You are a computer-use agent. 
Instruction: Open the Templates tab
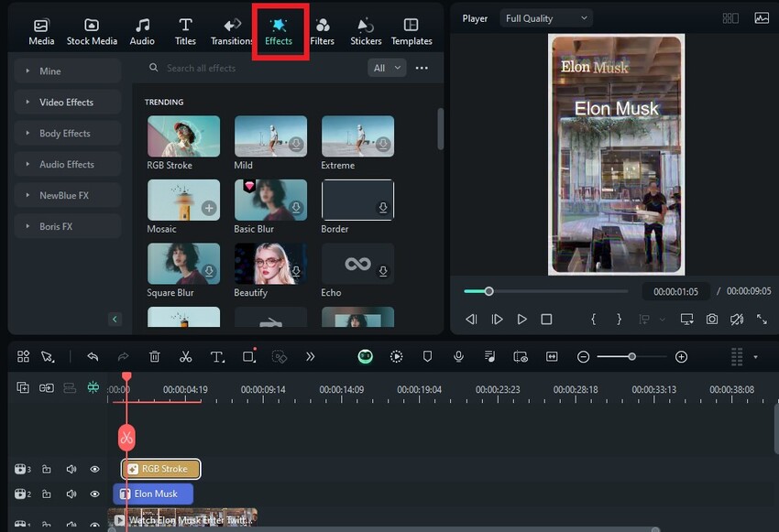click(x=411, y=32)
